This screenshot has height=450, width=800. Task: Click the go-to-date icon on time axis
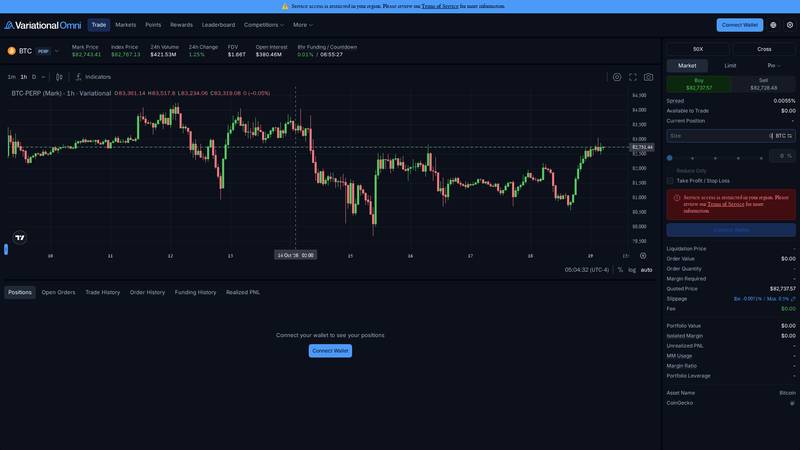pos(643,256)
